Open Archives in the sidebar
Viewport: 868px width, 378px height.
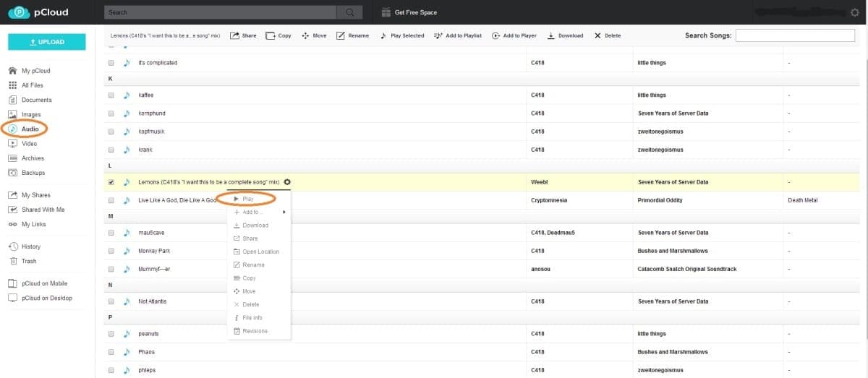(x=27, y=158)
